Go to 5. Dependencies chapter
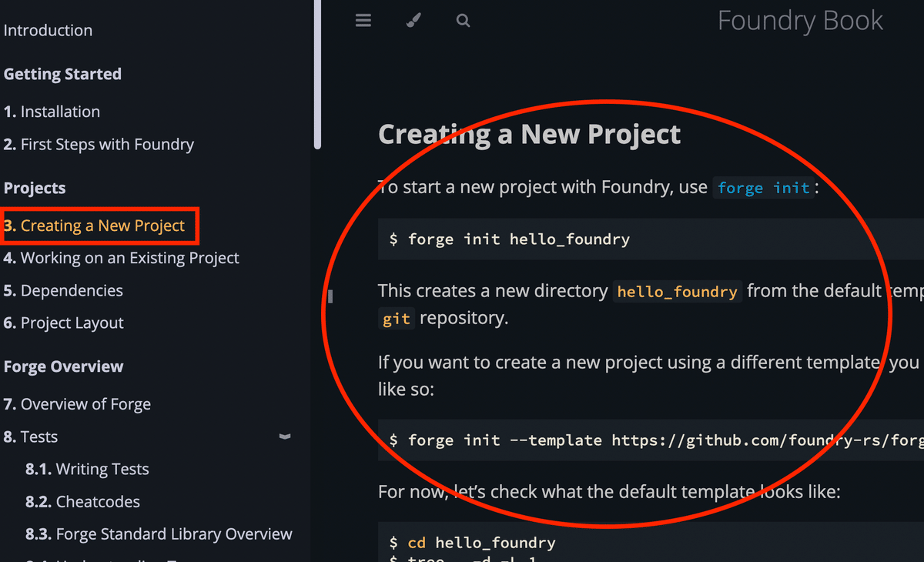The height and width of the screenshot is (562, 924). (x=63, y=290)
